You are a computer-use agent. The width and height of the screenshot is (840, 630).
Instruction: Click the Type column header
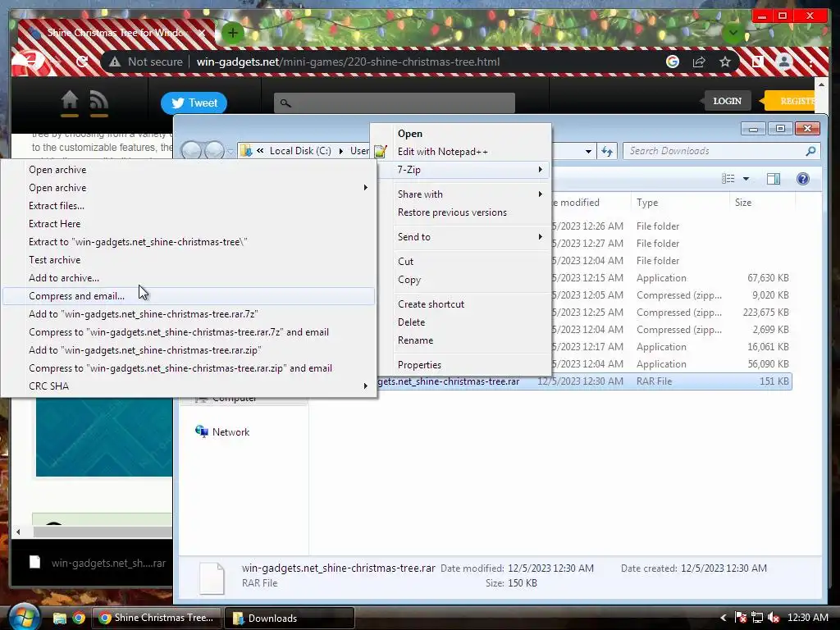679,203
